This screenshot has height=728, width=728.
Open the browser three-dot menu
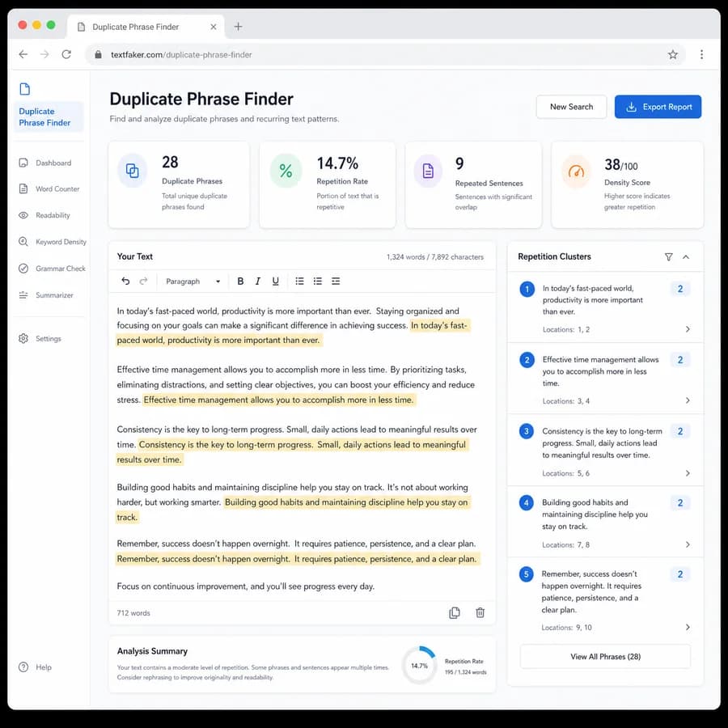(701, 54)
